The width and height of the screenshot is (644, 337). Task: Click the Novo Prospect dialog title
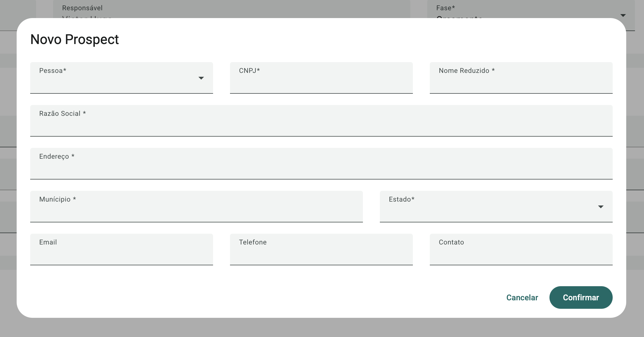click(75, 40)
